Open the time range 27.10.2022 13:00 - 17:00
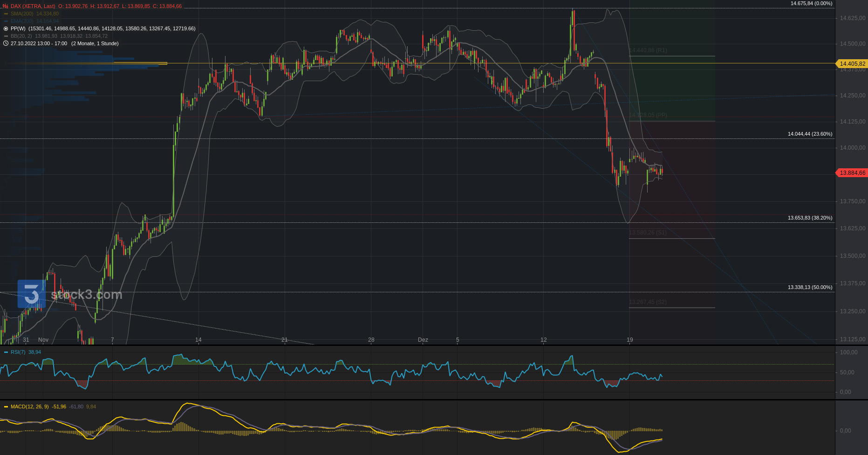The width and height of the screenshot is (868, 455). [x=39, y=43]
